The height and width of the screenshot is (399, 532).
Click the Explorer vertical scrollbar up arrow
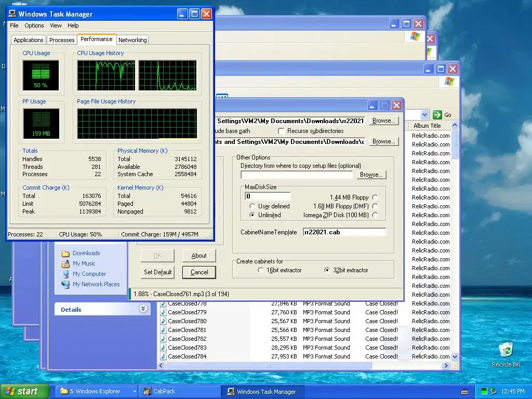click(x=455, y=125)
